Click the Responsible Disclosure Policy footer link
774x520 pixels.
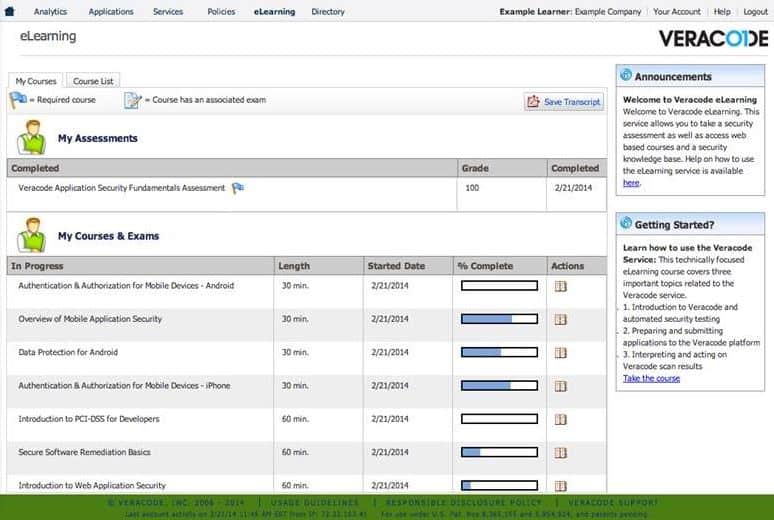[464, 503]
